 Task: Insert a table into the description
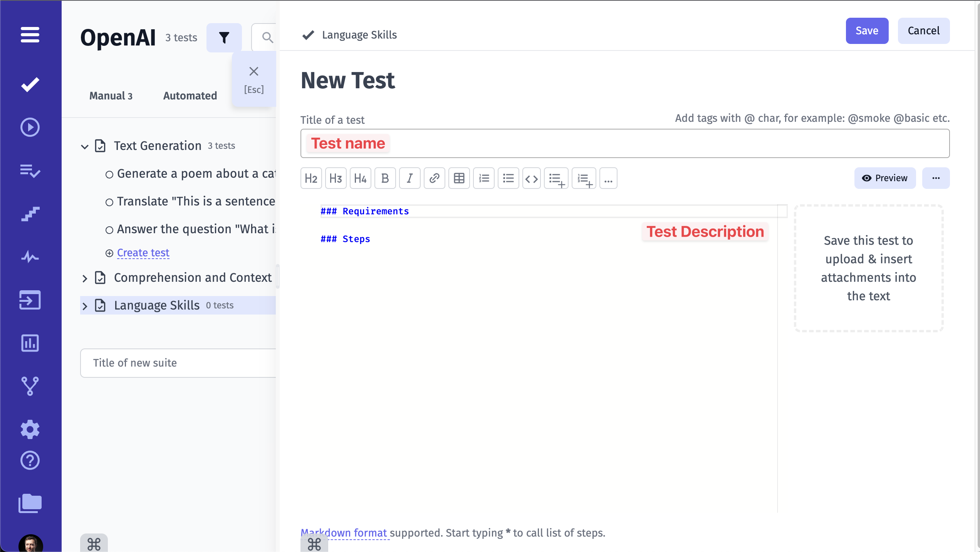coord(459,178)
